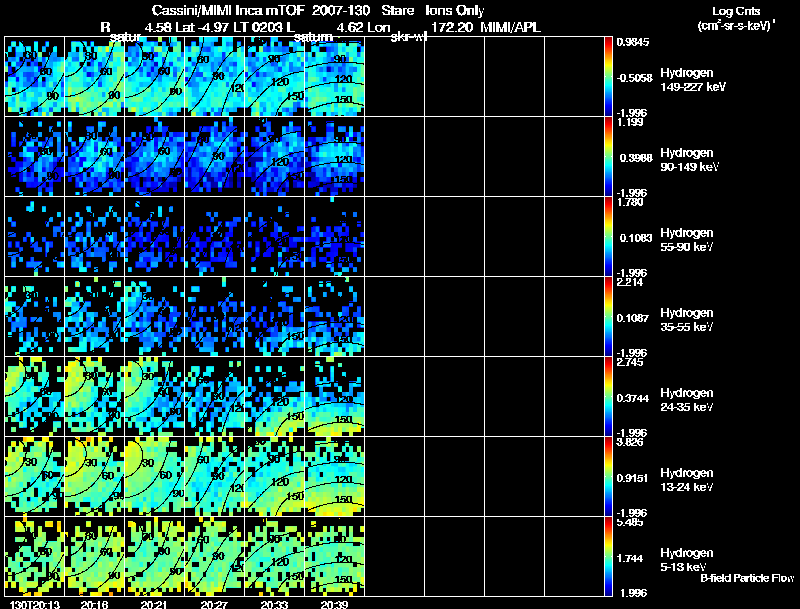Select the Hydrogen 24-35 keV panel at 20:13
The width and height of the screenshot is (800, 609).
[x=34, y=397]
